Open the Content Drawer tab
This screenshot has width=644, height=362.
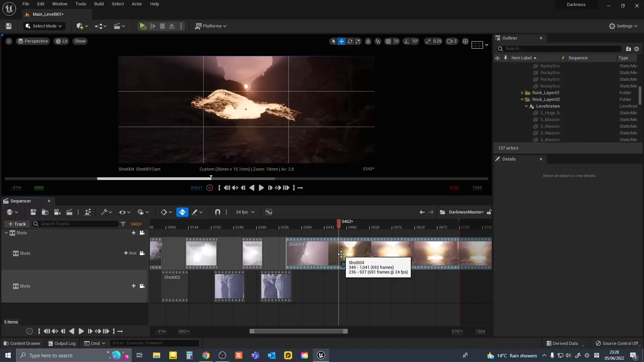(22, 343)
